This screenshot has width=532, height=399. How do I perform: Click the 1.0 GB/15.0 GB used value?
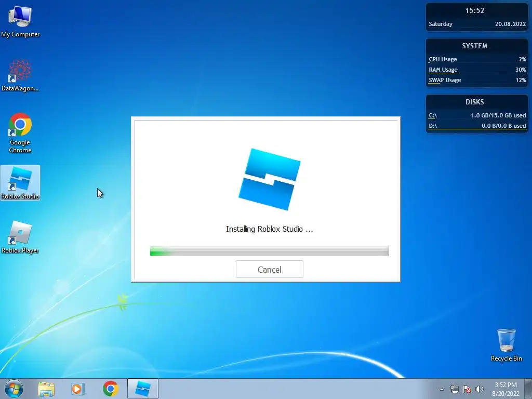click(x=498, y=115)
